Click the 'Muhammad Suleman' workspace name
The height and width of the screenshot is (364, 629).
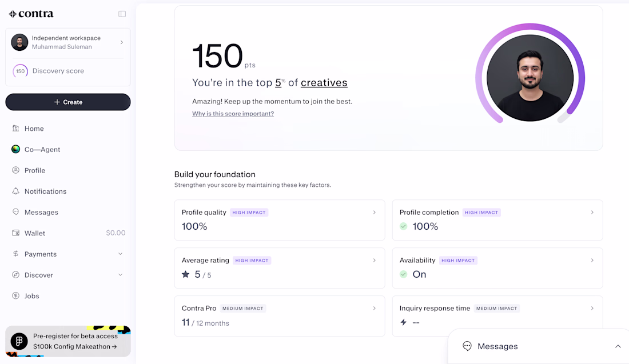coord(62,47)
